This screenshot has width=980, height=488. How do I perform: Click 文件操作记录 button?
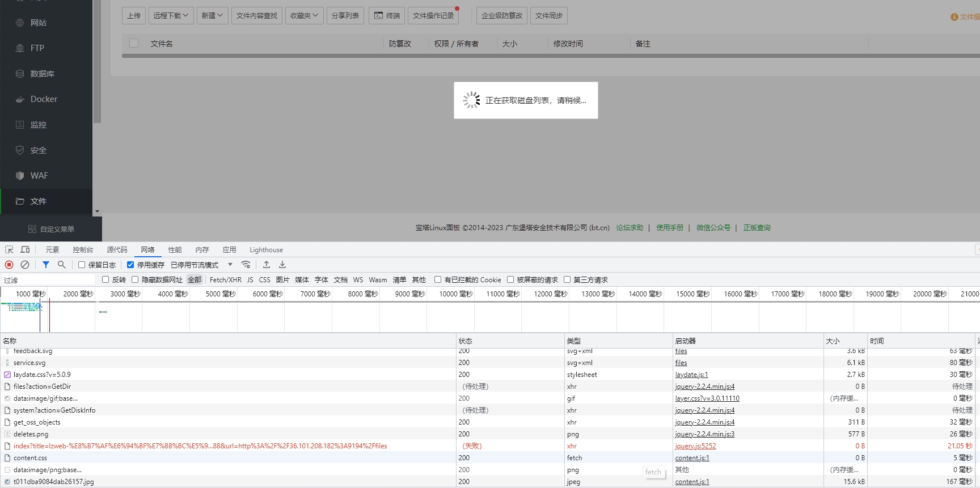pos(433,16)
